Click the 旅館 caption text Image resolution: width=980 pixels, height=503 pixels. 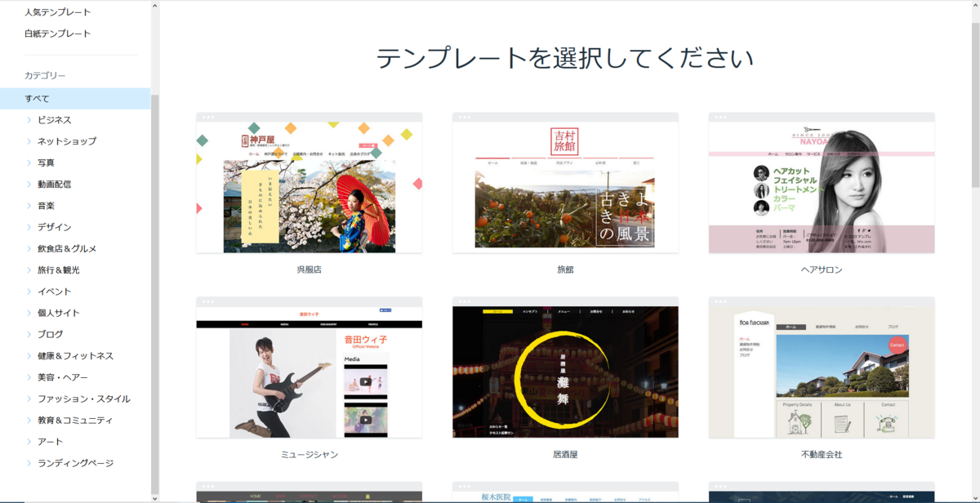[565, 269]
